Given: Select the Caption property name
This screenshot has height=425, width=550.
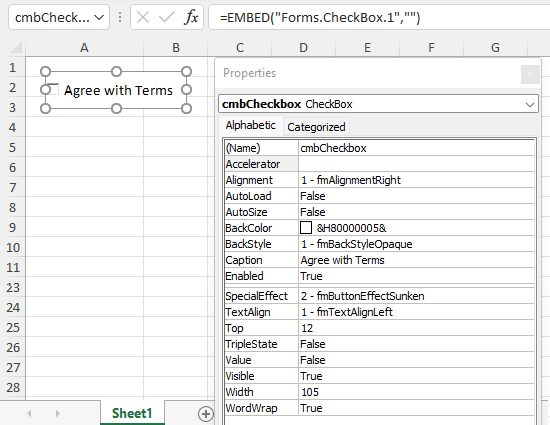Looking at the screenshot, I should pos(261,260).
